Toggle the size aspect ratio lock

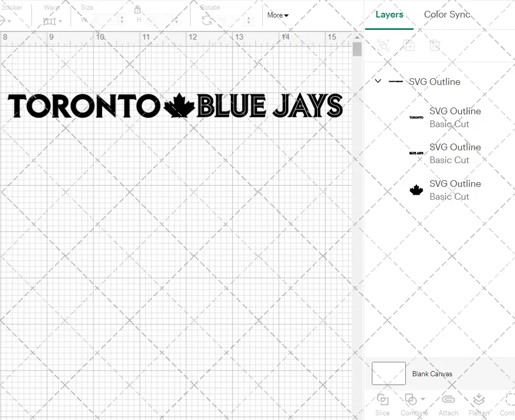[x=138, y=10]
